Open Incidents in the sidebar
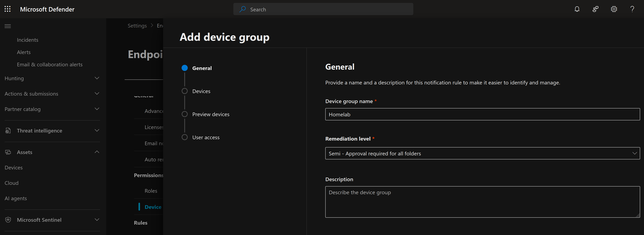This screenshot has width=644, height=235. coord(28,40)
